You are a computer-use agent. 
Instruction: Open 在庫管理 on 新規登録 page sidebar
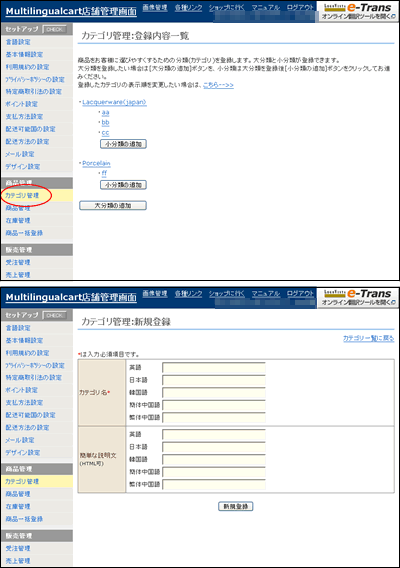[x=18, y=506]
